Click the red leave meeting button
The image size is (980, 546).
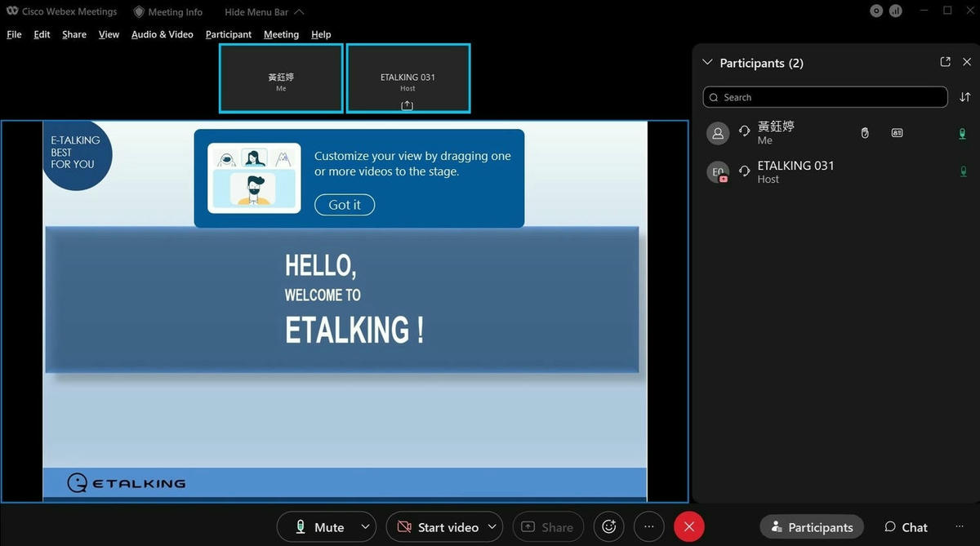pyautogui.click(x=689, y=527)
